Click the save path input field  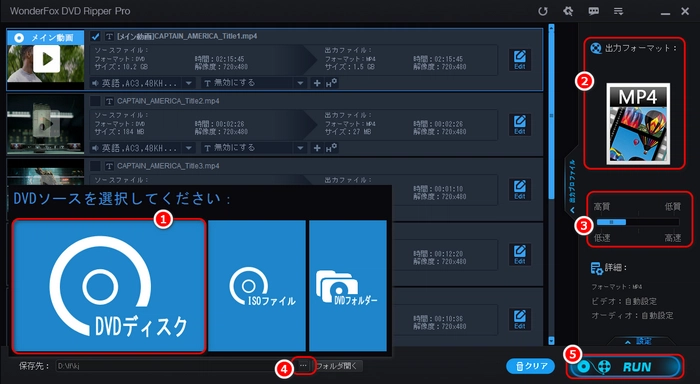[x=176, y=366]
